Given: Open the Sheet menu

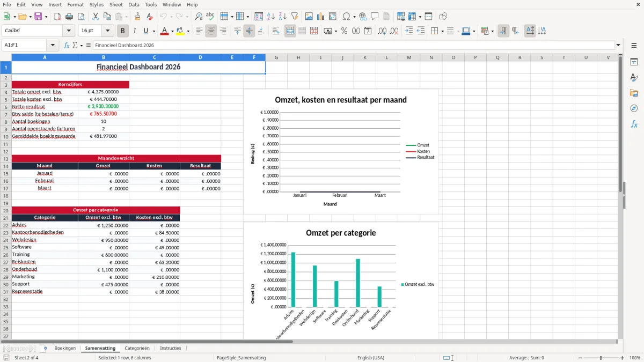Looking at the screenshot, I should click(116, 4).
